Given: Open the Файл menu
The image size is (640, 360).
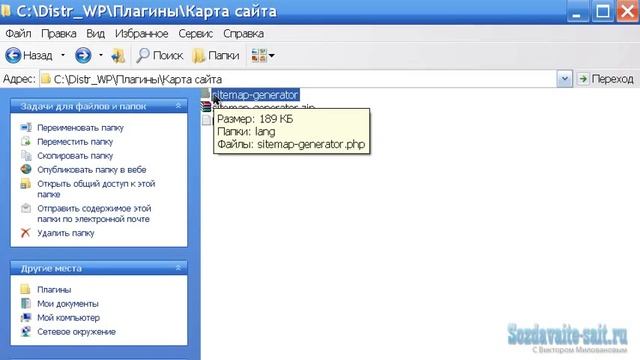Looking at the screenshot, I should 18,33.
